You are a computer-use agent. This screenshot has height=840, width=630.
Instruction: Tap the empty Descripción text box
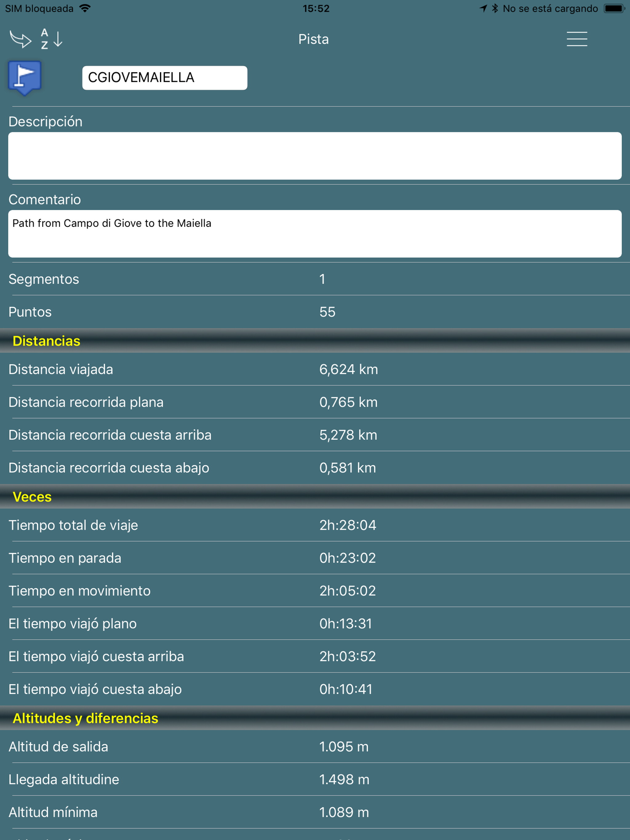click(x=315, y=156)
